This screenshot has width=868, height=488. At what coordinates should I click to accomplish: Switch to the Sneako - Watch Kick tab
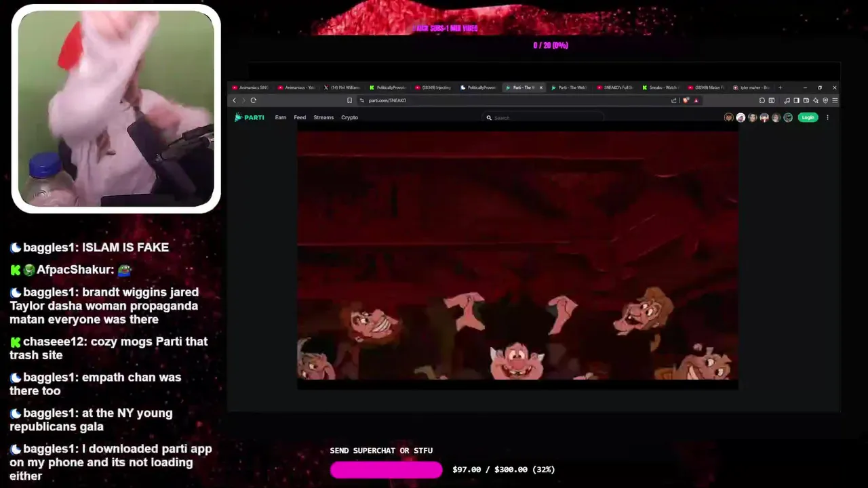tap(660, 87)
